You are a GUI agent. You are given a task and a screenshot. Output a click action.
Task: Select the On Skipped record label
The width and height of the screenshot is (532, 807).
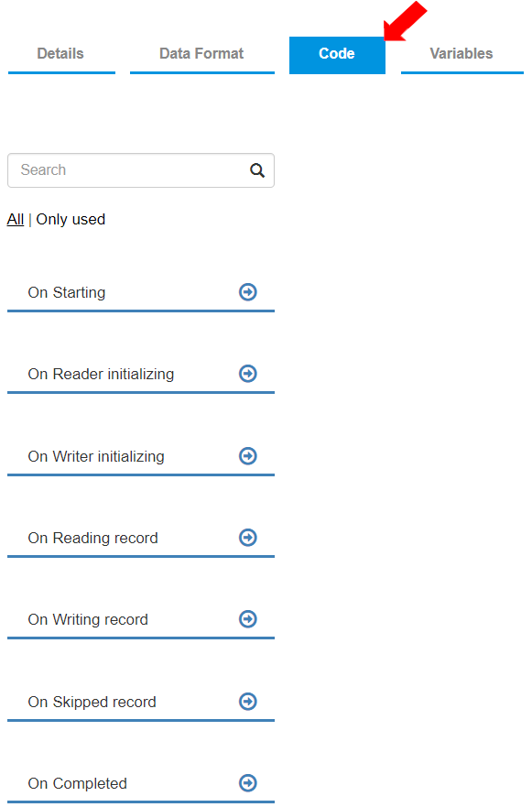(92, 702)
